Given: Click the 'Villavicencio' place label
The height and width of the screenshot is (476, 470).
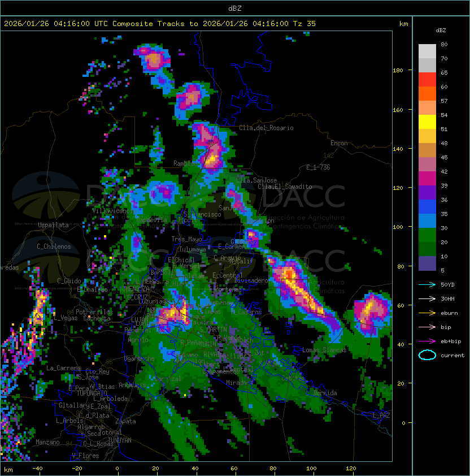Looking at the screenshot, I should [x=114, y=211].
